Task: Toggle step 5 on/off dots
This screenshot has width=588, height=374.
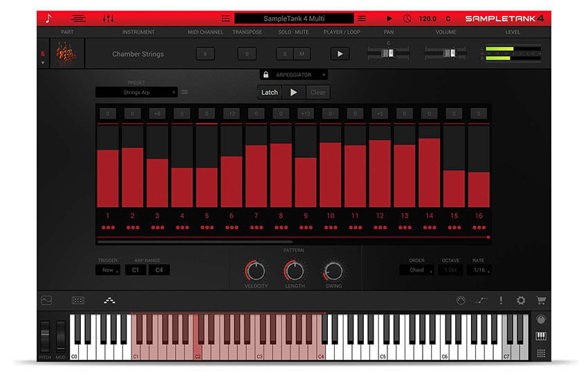Action: (x=207, y=228)
